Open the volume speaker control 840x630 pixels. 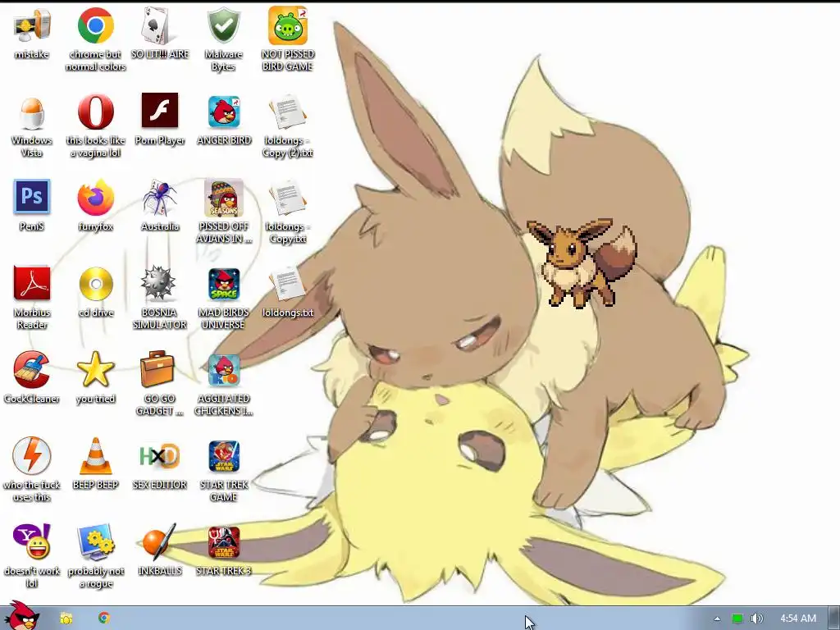pyautogui.click(x=756, y=619)
